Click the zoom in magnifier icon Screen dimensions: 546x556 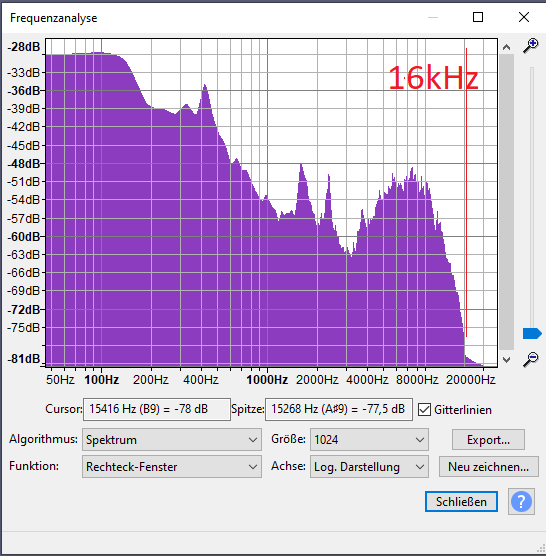[x=531, y=46]
